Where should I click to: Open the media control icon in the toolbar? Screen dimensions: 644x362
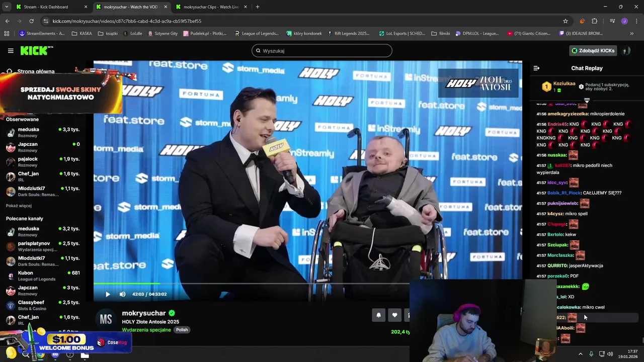[x=612, y=21]
